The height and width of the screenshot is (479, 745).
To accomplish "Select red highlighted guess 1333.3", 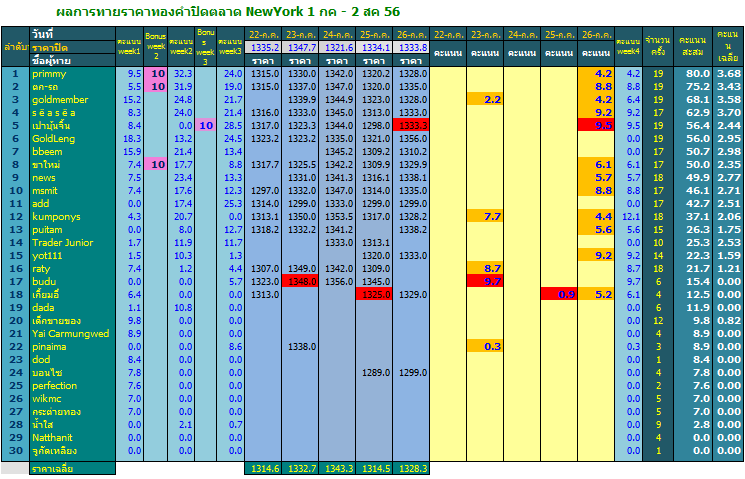I will pos(411,125).
